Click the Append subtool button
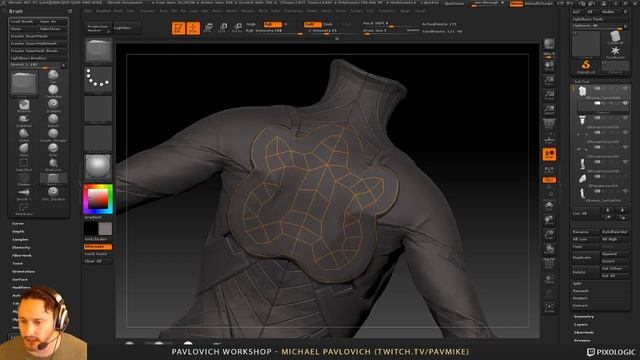The width and height of the screenshot is (640, 360). click(615, 254)
